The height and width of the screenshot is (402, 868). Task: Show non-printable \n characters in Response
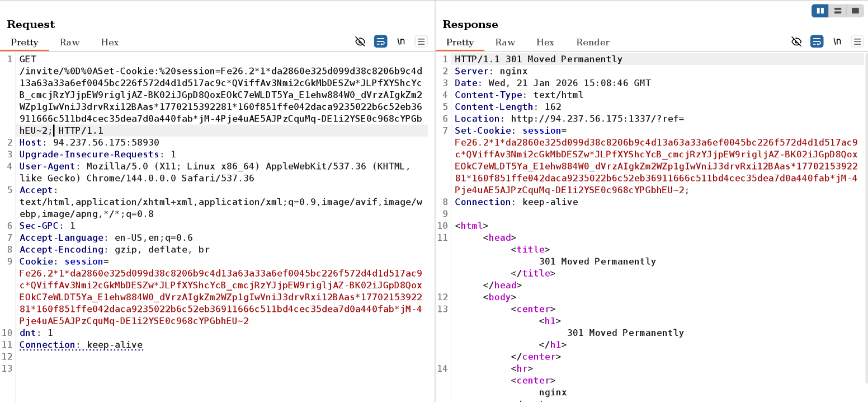[x=837, y=41]
